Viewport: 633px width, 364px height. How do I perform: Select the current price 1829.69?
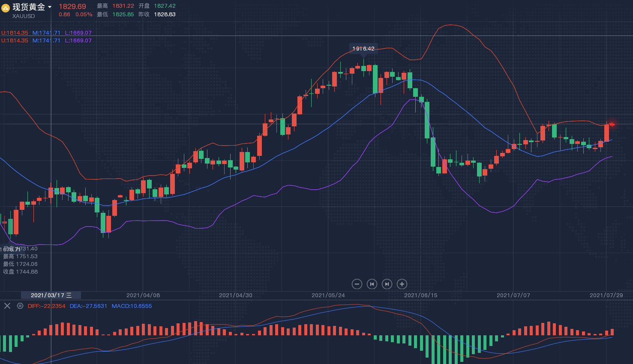point(72,6)
